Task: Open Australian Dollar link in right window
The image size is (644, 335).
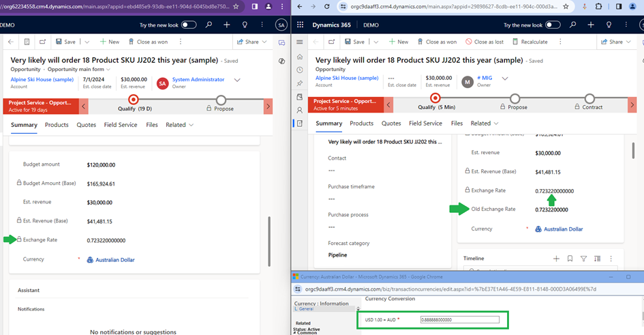Action: (x=563, y=229)
